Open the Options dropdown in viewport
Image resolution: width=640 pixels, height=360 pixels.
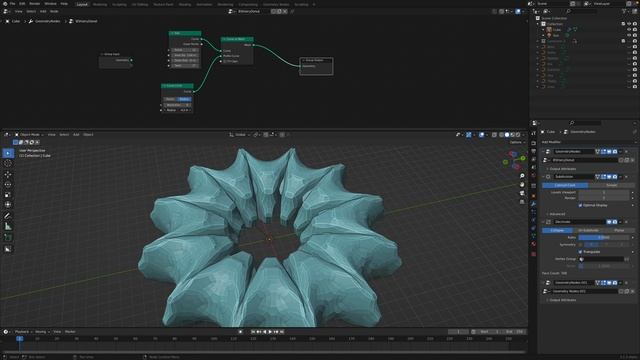pyautogui.click(x=518, y=142)
